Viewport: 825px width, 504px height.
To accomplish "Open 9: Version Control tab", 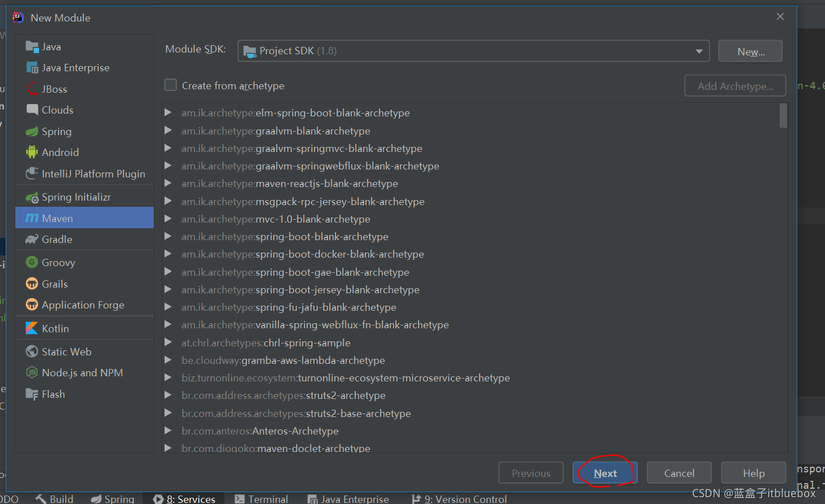I will (459, 499).
